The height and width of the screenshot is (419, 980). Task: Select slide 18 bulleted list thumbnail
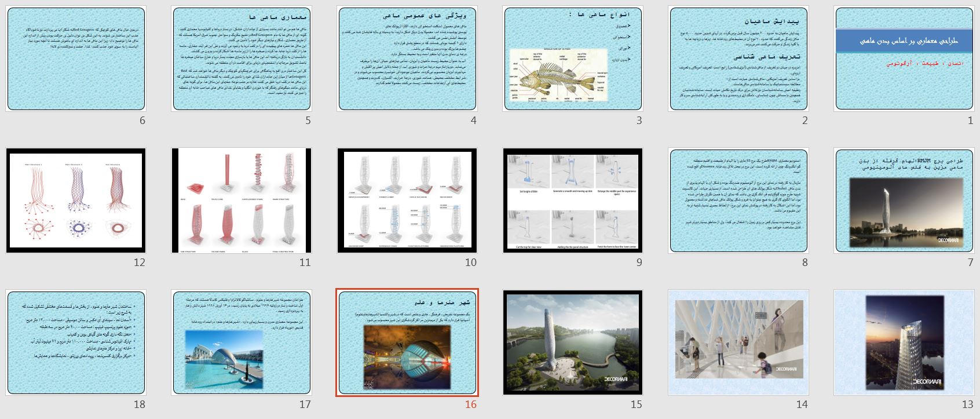coord(75,343)
